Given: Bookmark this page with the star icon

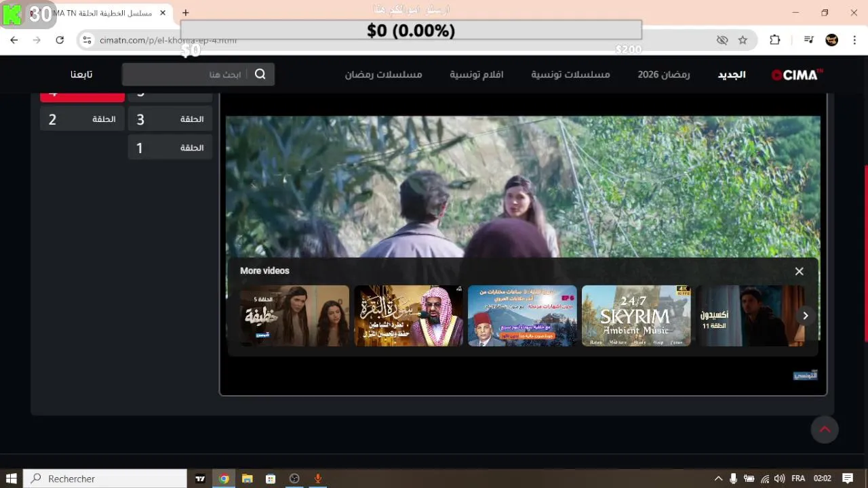Looking at the screenshot, I should (743, 40).
